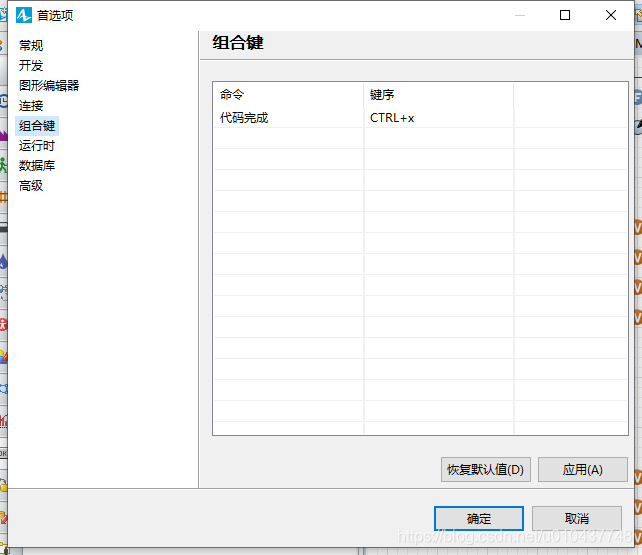Open 图形编辑器 preferences page
This screenshot has width=642, height=555.
click(x=49, y=86)
